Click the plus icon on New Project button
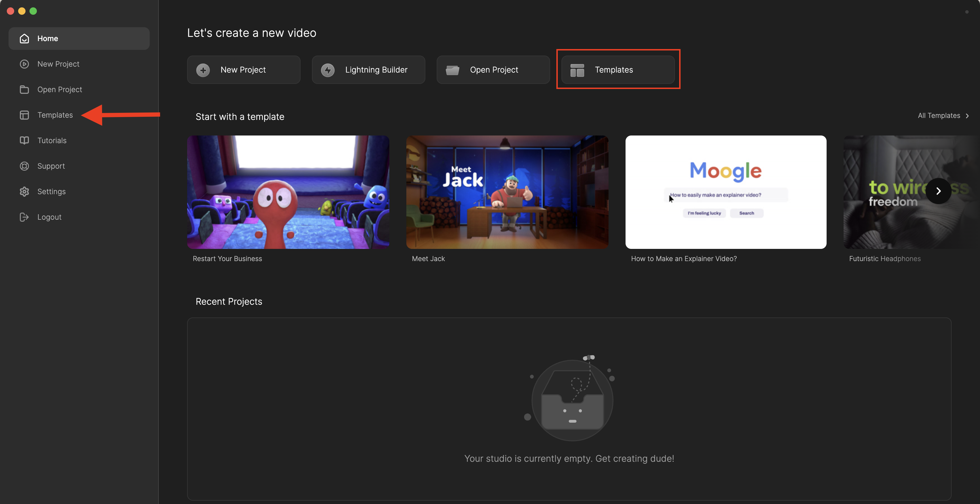 [x=203, y=70]
